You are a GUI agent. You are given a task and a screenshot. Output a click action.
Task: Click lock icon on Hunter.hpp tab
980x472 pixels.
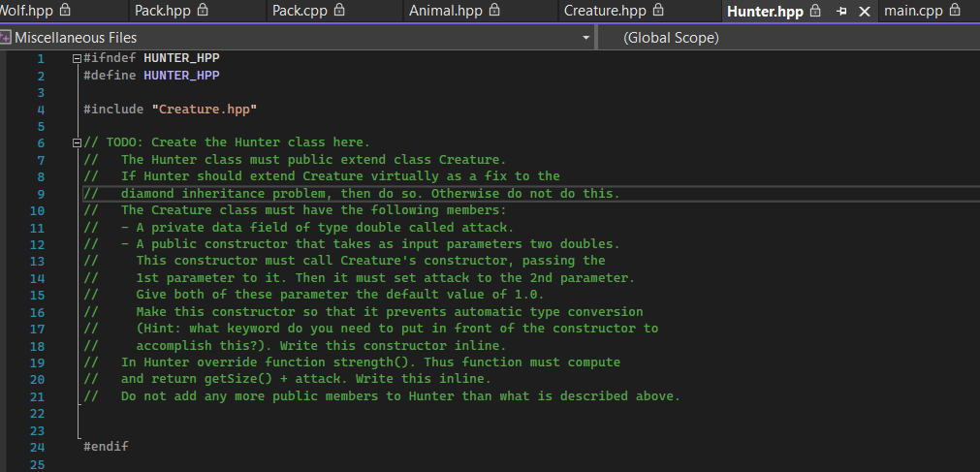click(x=815, y=11)
